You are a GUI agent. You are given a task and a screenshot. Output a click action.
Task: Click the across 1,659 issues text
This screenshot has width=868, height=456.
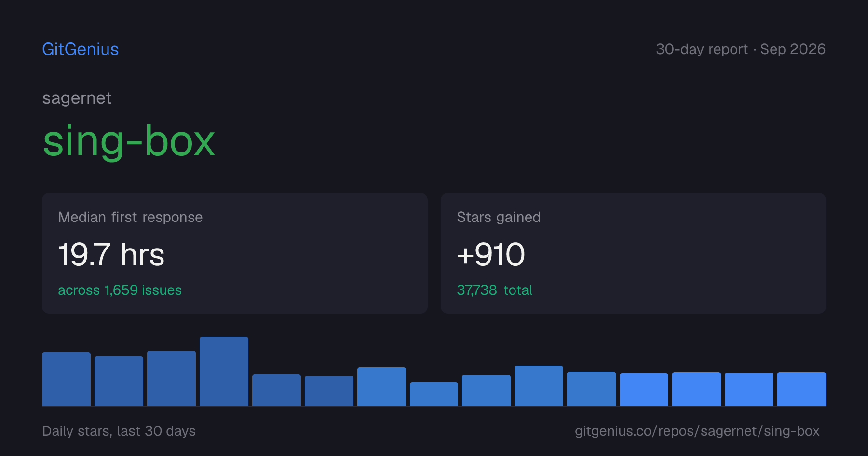tap(120, 290)
